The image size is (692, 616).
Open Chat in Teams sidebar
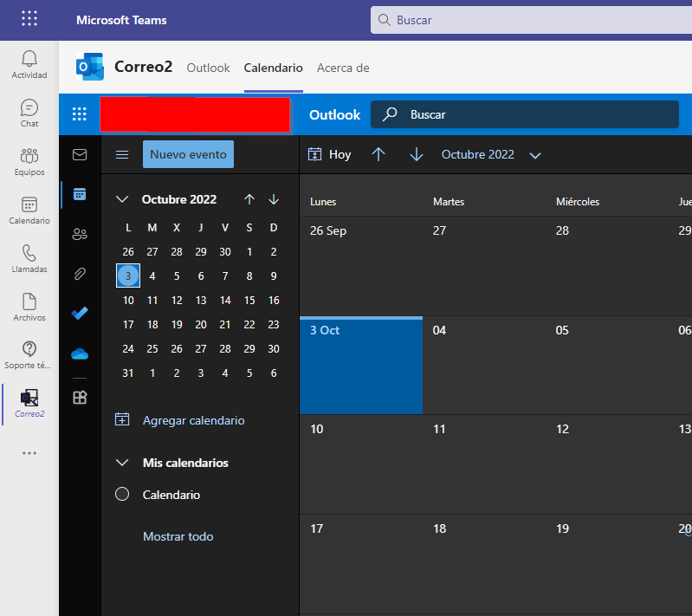tap(29, 113)
